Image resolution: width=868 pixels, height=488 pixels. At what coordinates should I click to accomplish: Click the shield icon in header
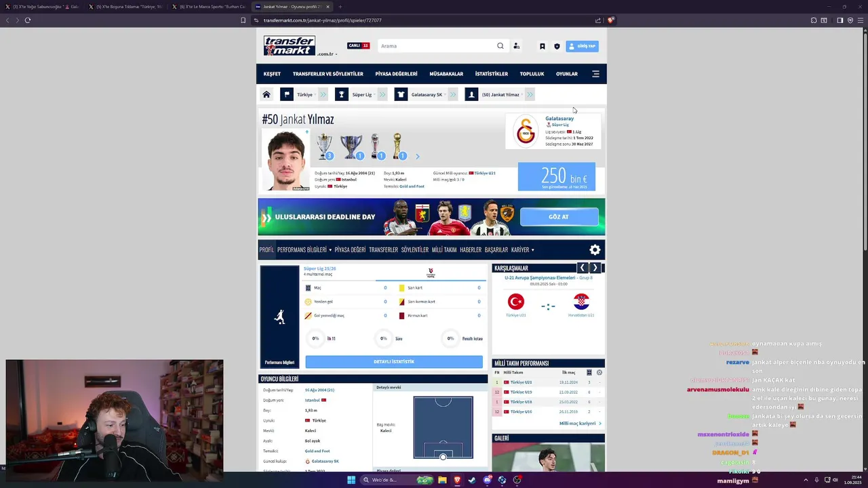tap(557, 46)
